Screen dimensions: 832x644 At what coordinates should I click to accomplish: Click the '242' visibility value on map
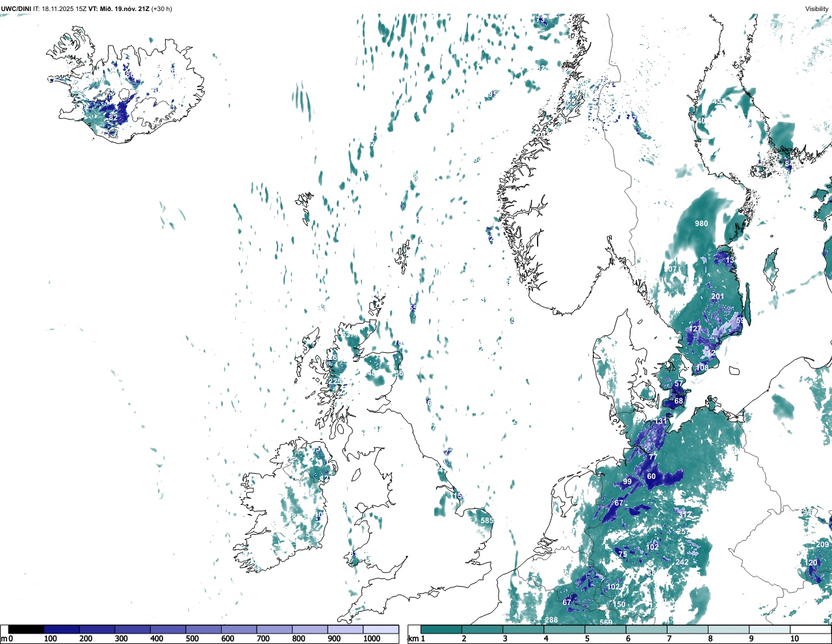[x=682, y=562]
